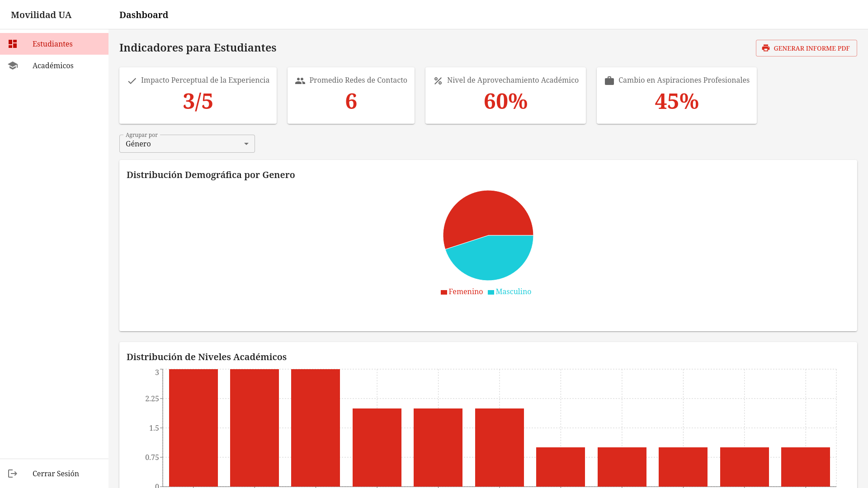Click the graduation cap icon beside Académicos

click(x=13, y=66)
